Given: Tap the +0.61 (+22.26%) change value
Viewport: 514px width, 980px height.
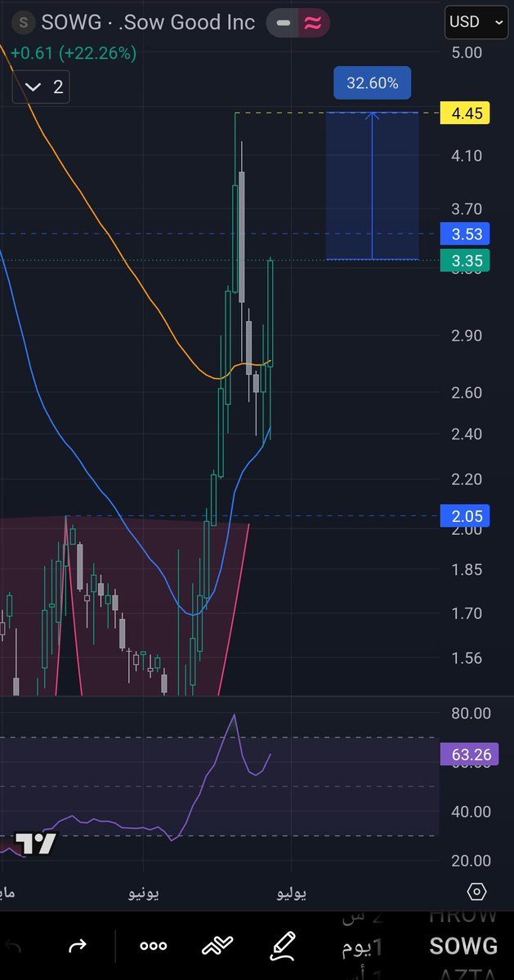Looking at the screenshot, I should [74, 53].
